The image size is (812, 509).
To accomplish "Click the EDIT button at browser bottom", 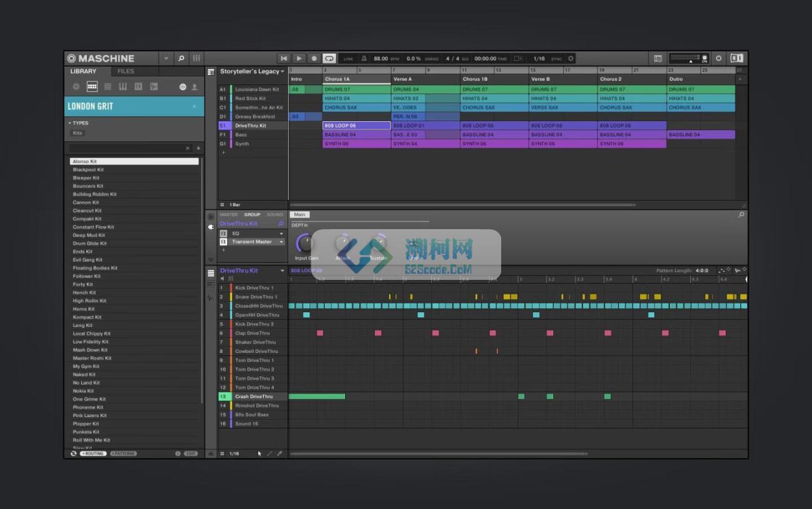I will (191, 454).
